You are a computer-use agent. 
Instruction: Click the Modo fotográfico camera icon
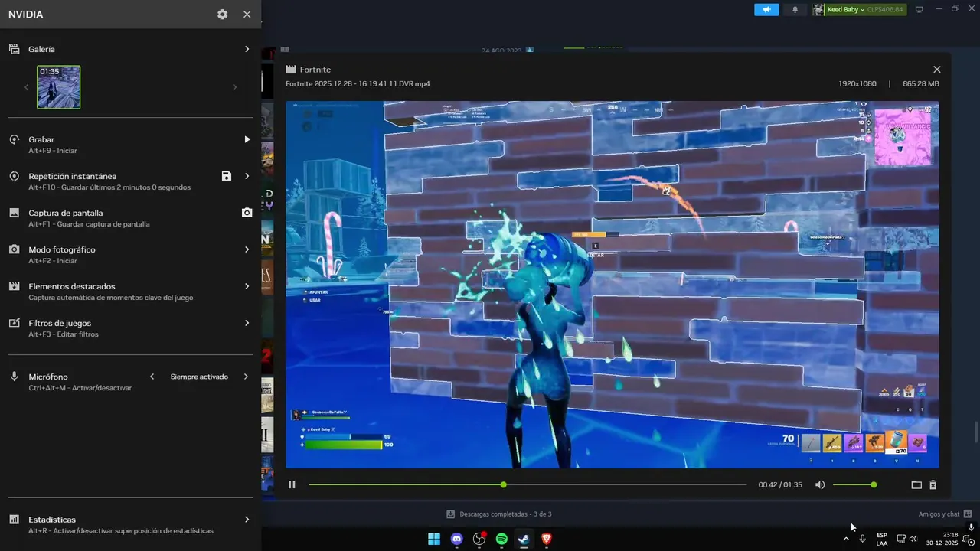[14, 249]
